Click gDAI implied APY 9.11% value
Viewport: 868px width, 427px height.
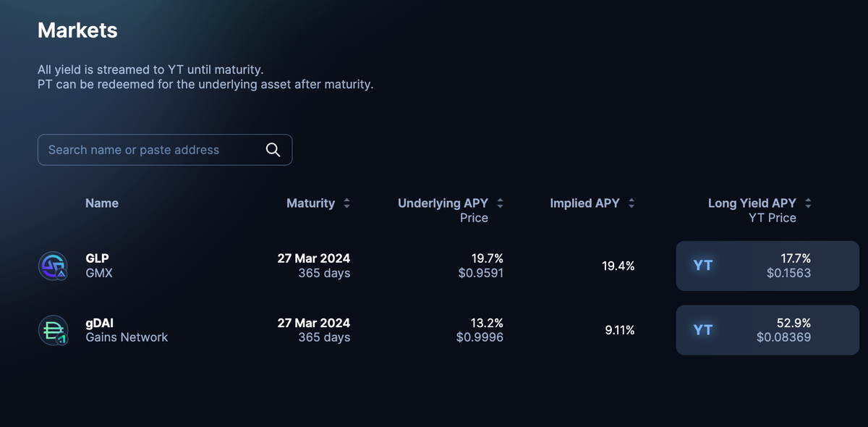point(619,330)
